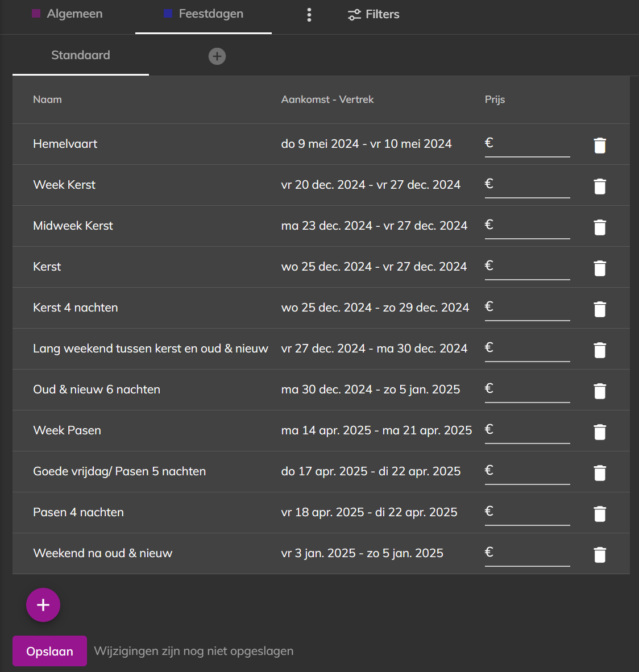Click the 'Pasen 4 nachten' name
This screenshot has width=639, height=672.
tap(78, 512)
